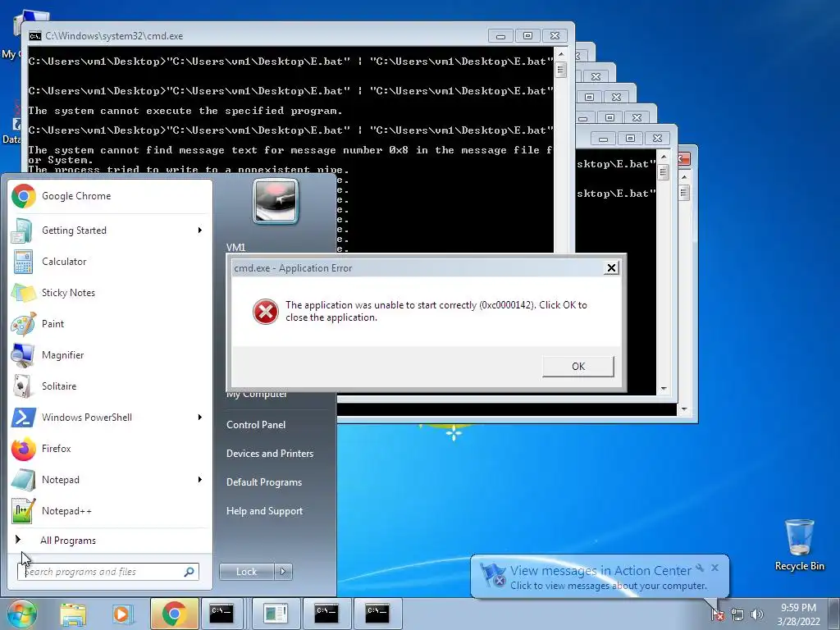The image size is (840, 630).
Task: Open Google Chrome from Start menu
Action: [x=110, y=196]
